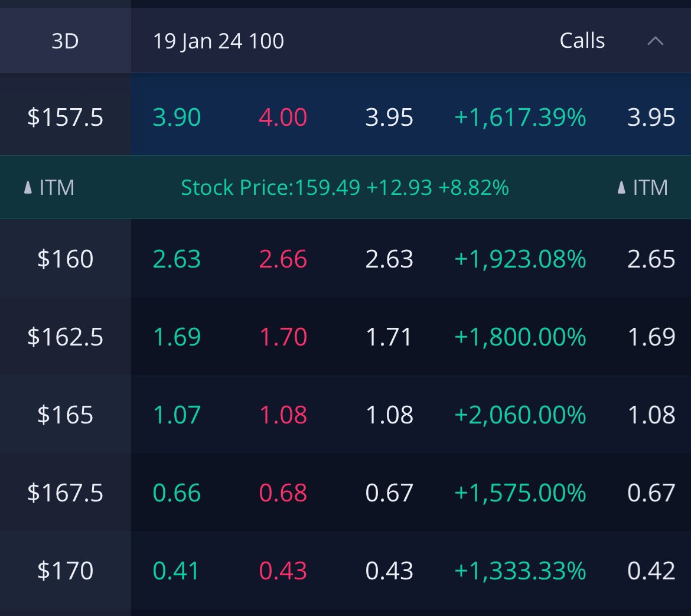The image size is (691, 616).
Task: Select the $157.5 strike price
Action: 65,117
